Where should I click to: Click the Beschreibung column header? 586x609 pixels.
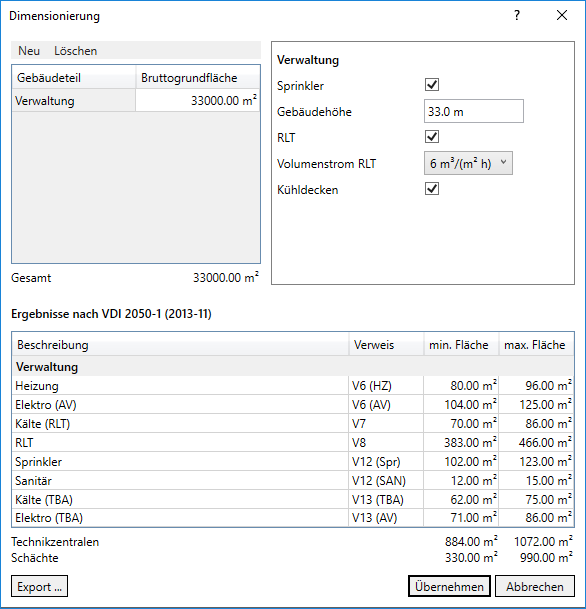(180, 345)
